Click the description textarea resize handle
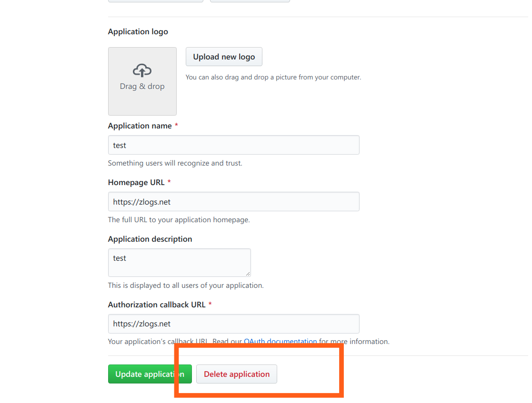532x403 pixels. tap(248, 274)
